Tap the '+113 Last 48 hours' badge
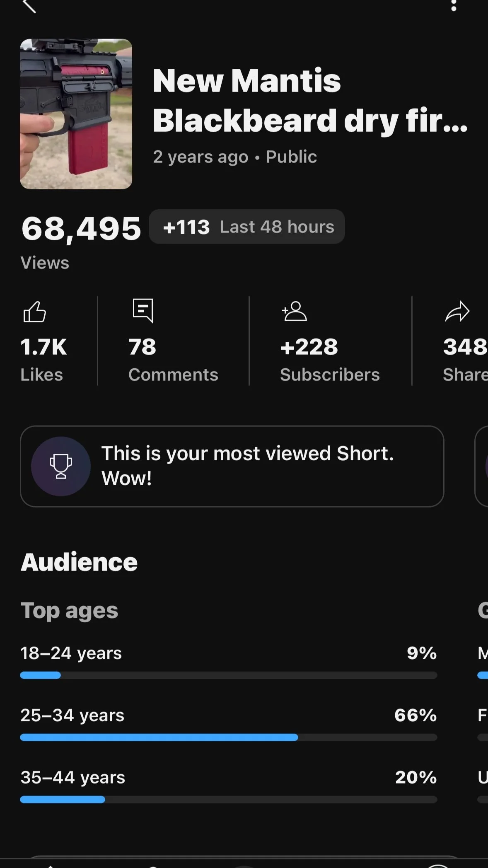The image size is (488, 868). (247, 227)
